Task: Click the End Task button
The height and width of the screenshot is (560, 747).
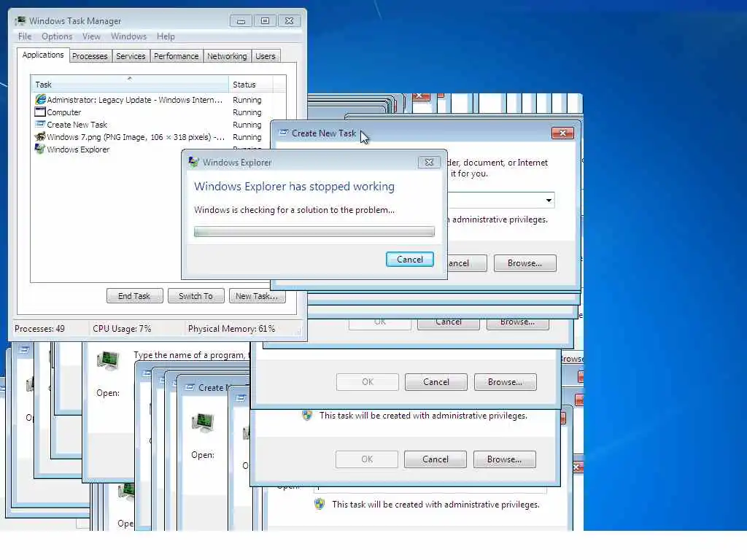Action: (x=134, y=296)
